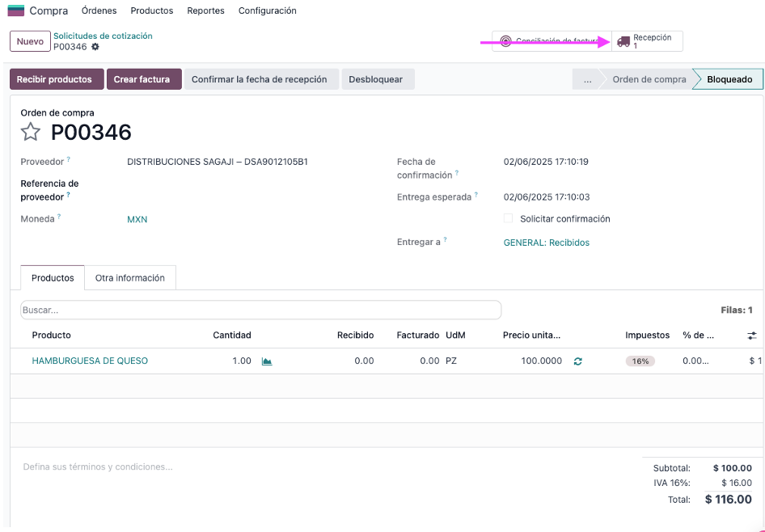
Task: Open the Configuración menu
Action: pyautogui.click(x=268, y=11)
